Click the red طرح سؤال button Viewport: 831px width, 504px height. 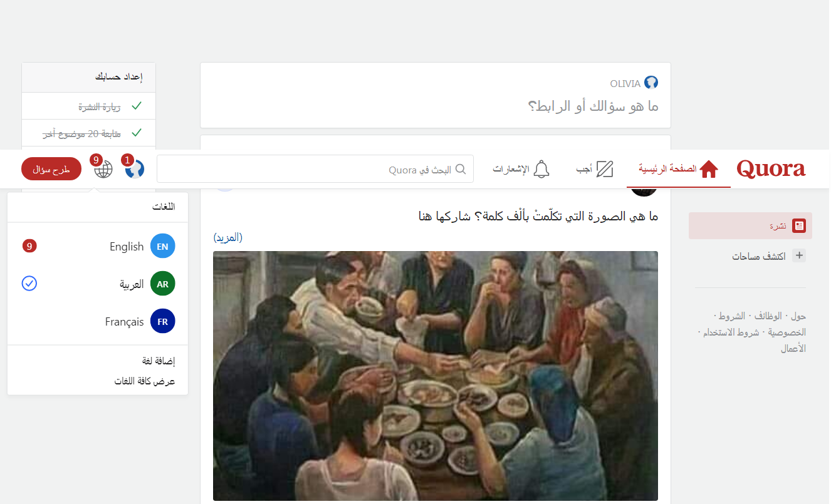click(x=51, y=169)
